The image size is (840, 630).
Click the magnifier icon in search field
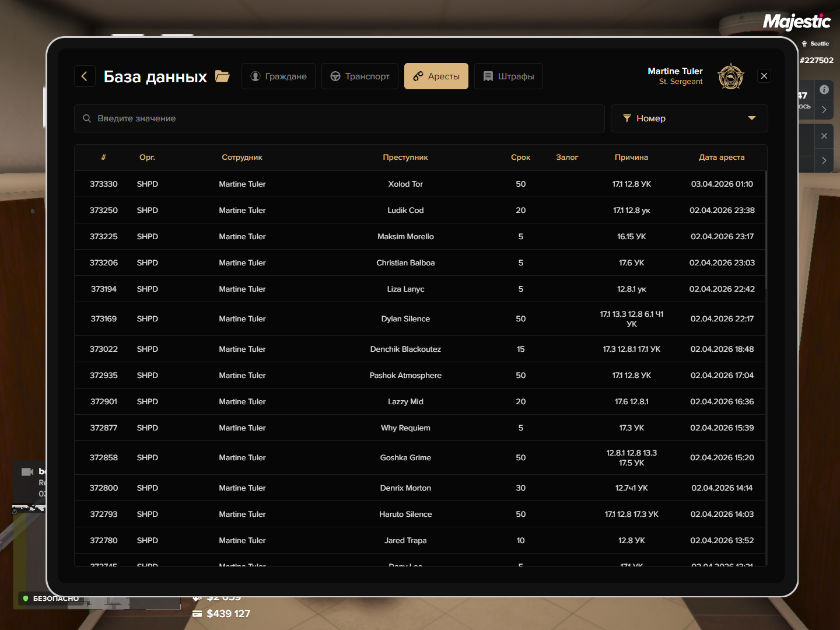pyautogui.click(x=87, y=118)
